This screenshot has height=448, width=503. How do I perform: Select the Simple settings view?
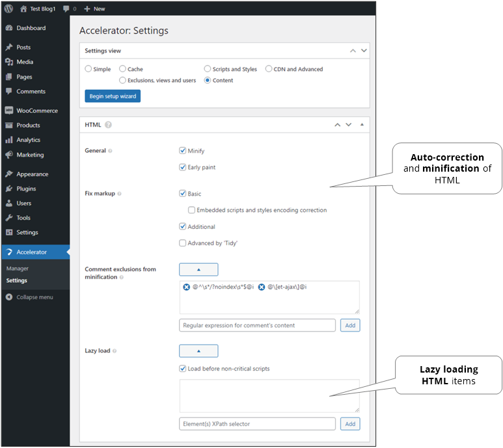[x=88, y=69]
